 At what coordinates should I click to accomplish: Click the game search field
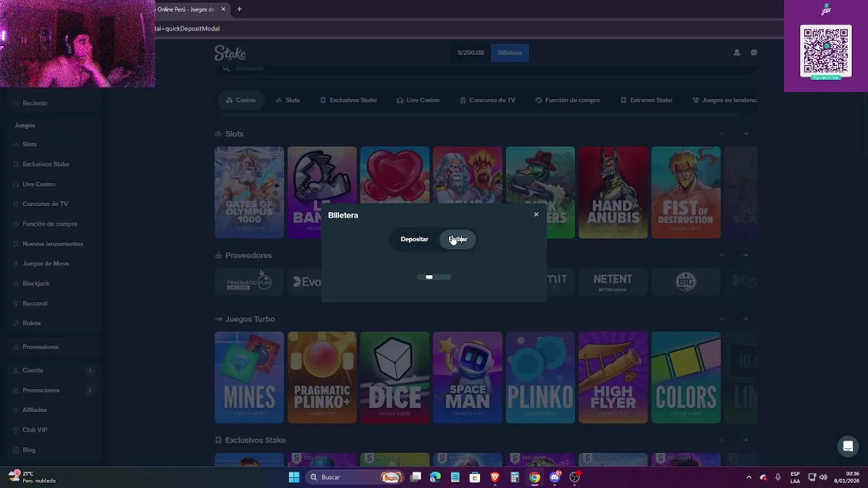tap(486, 68)
